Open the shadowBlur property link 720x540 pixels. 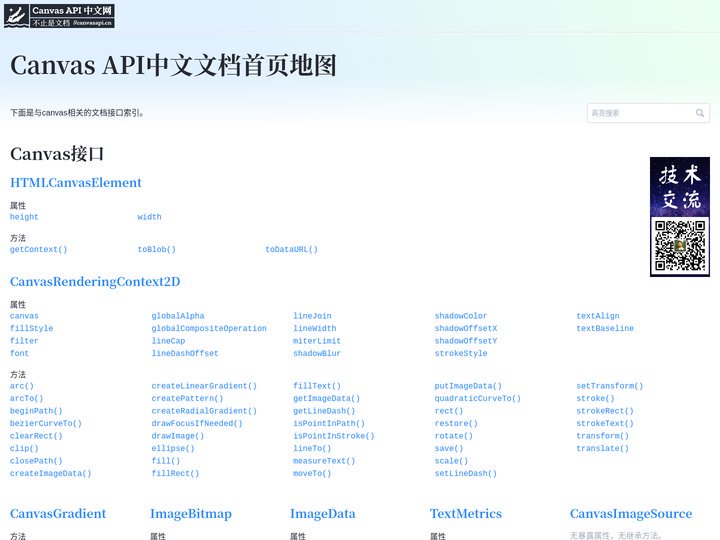point(317,353)
